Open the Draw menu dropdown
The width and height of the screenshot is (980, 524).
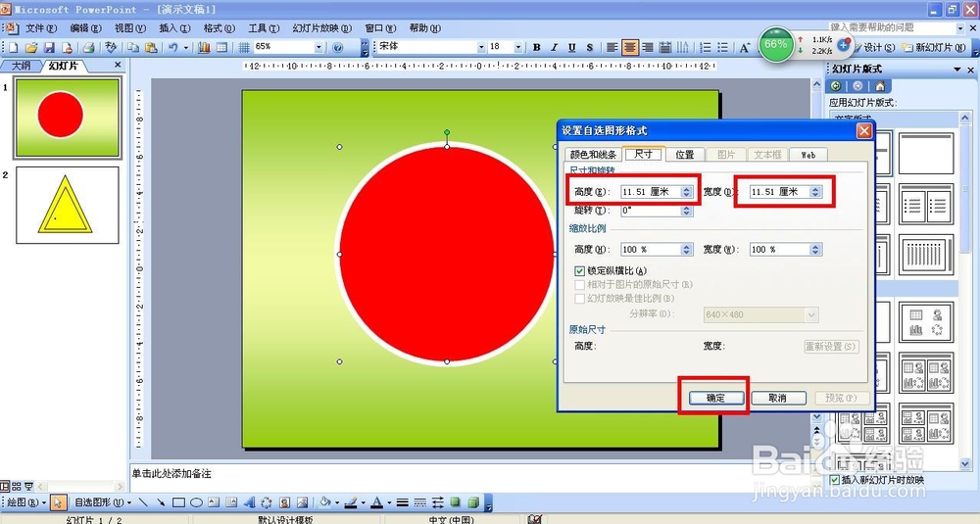click(25, 502)
